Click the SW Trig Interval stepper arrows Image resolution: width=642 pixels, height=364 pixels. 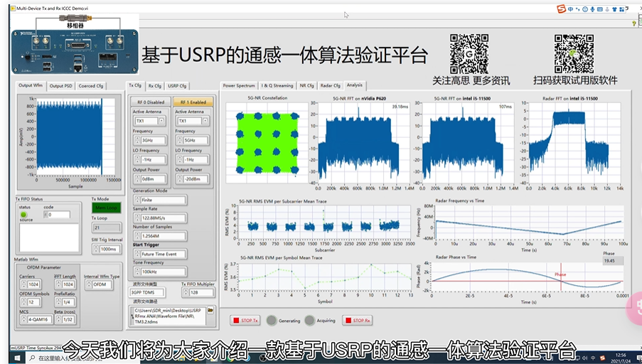(x=96, y=249)
